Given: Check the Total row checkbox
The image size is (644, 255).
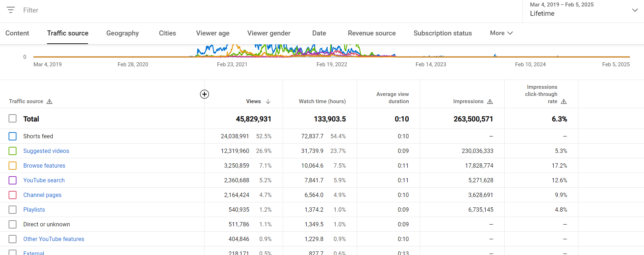Looking at the screenshot, I should click(x=13, y=119).
